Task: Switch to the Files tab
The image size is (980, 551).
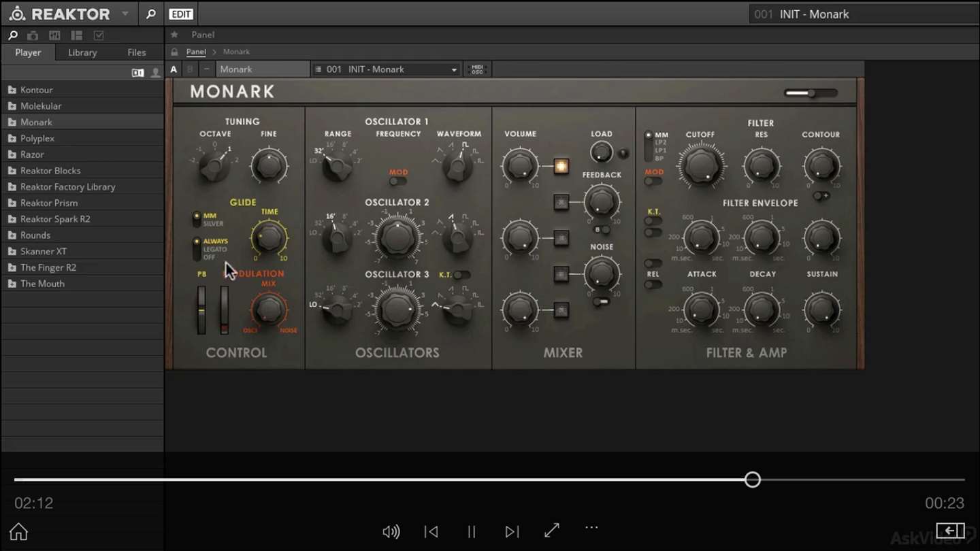Action: [x=137, y=52]
